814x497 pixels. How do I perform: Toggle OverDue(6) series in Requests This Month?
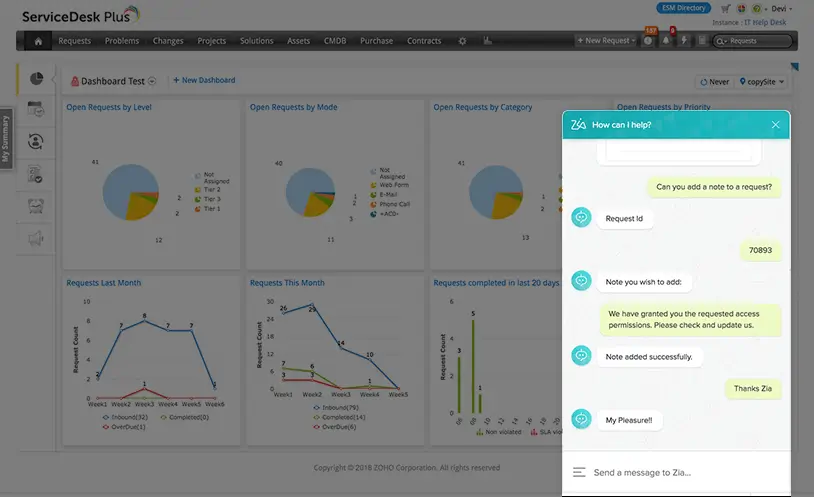335,427
